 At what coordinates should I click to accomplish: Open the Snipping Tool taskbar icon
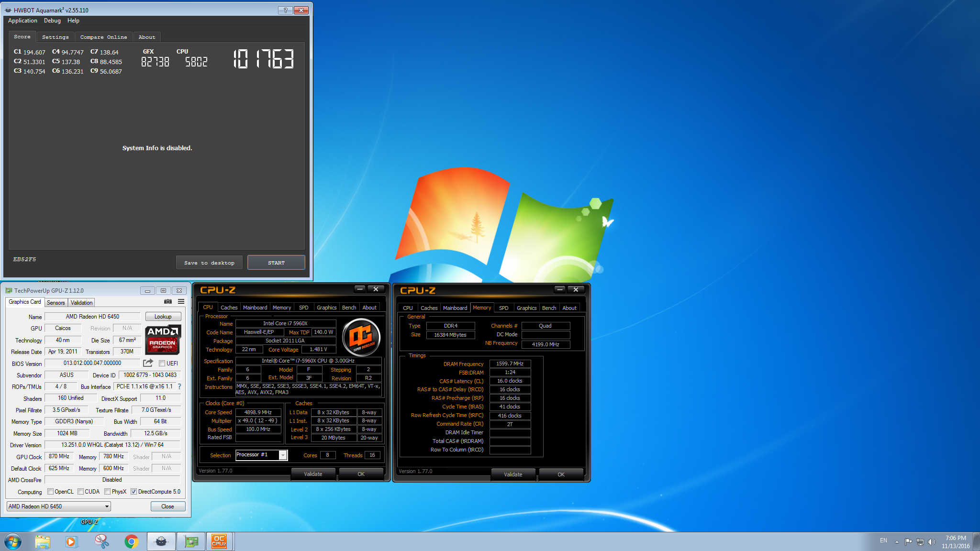101,542
